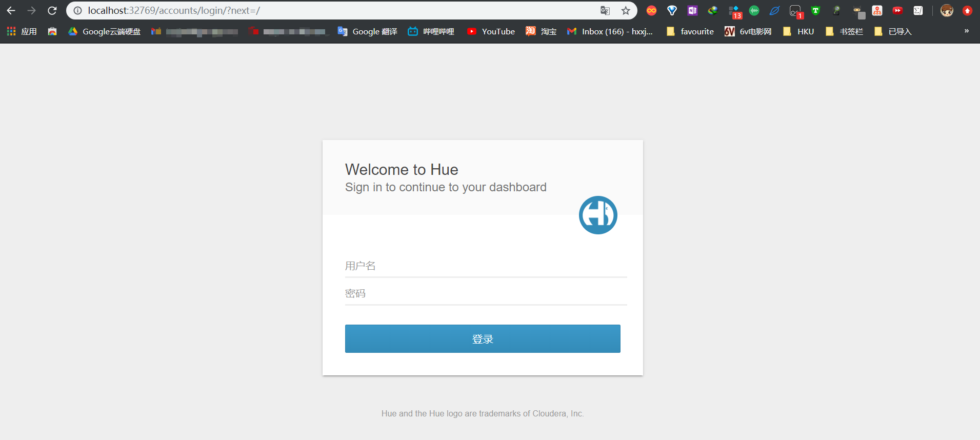Image resolution: width=980 pixels, height=440 pixels.
Task: Click the red fast-forward extension icon
Action: pyautogui.click(x=897, y=10)
